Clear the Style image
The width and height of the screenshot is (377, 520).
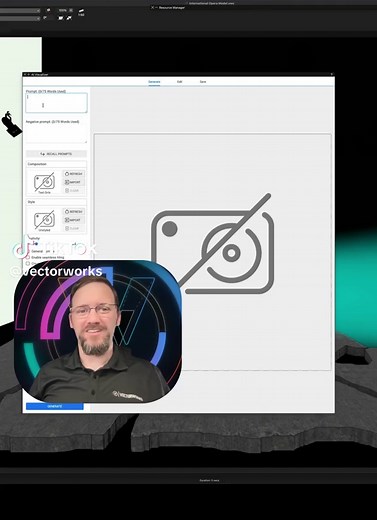tap(74, 229)
